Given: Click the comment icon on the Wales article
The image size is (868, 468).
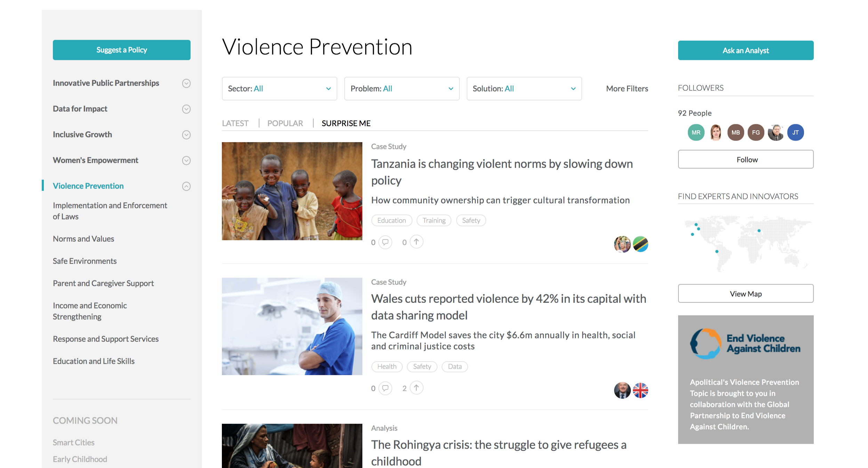Looking at the screenshot, I should [x=385, y=388].
